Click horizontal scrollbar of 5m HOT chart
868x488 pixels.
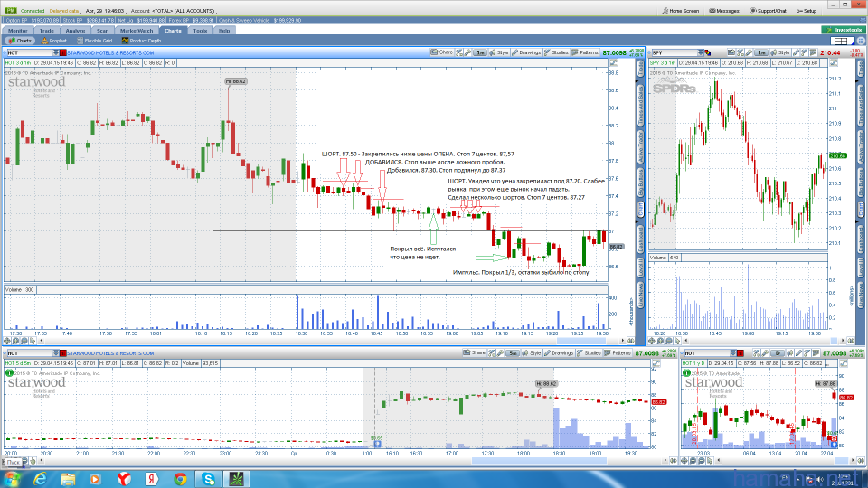coord(539,460)
